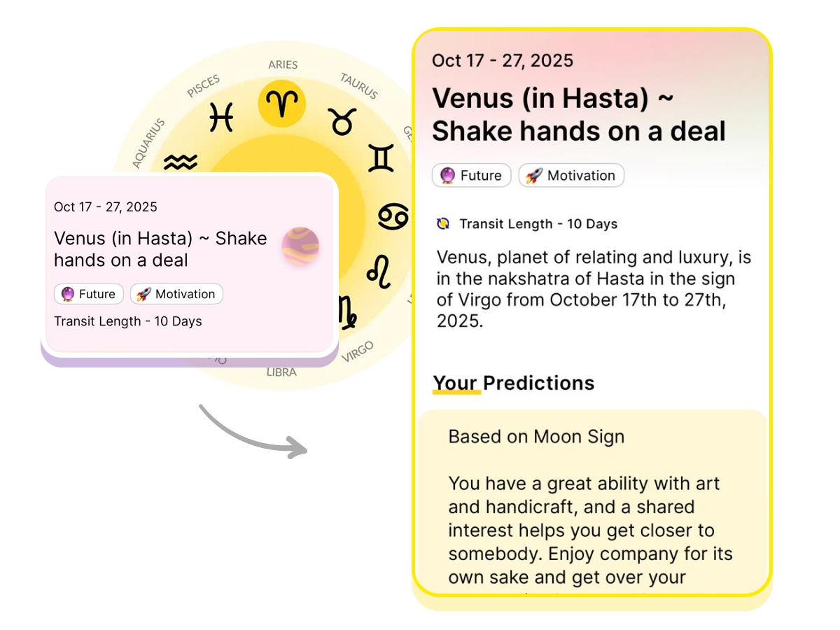
Task: Select the Motivation tag on pink card
Action: 177,294
